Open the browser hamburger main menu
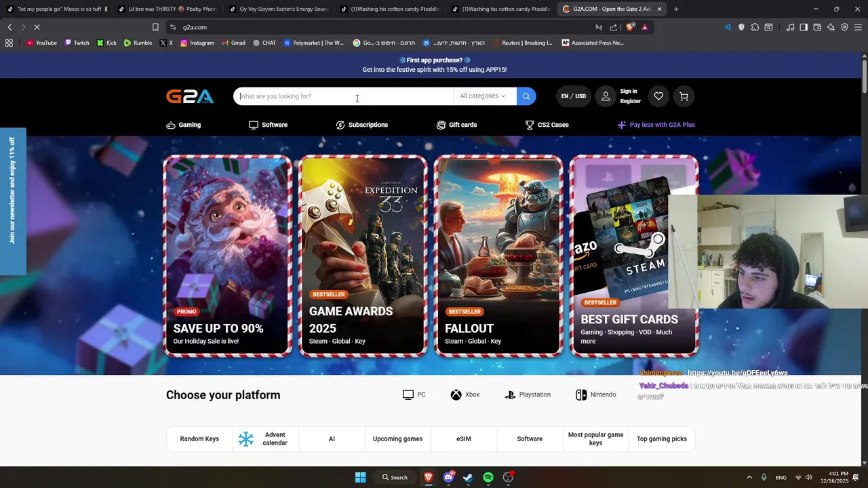The height and width of the screenshot is (488, 868). pyautogui.click(x=858, y=27)
